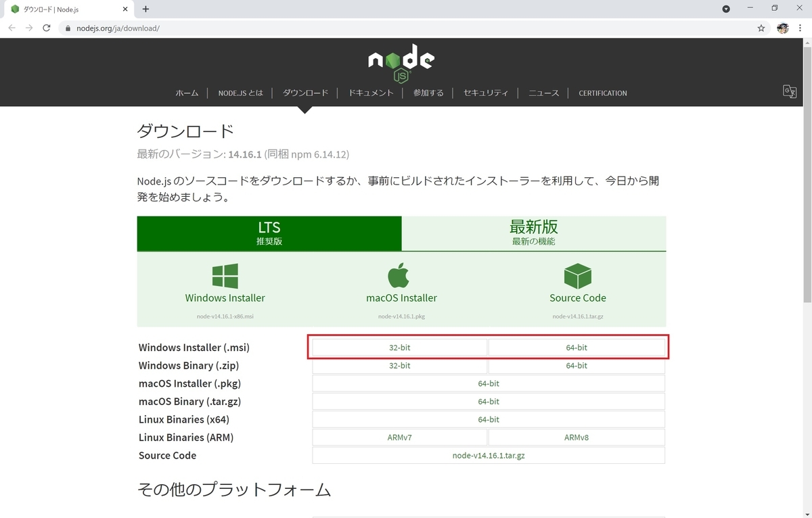This screenshot has height=518, width=812.
Task: Download Windows Installer (.msi) 32-bit
Action: [x=399, y=348]
